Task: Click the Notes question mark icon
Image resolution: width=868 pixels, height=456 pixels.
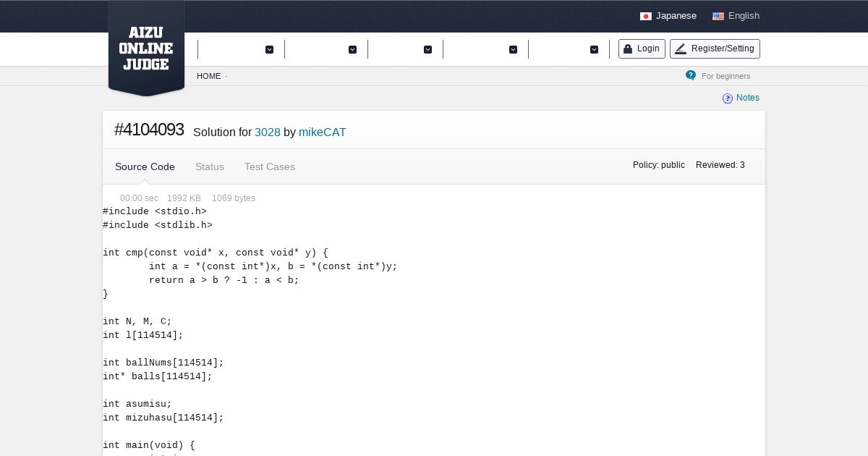Action: pos(728,98)
